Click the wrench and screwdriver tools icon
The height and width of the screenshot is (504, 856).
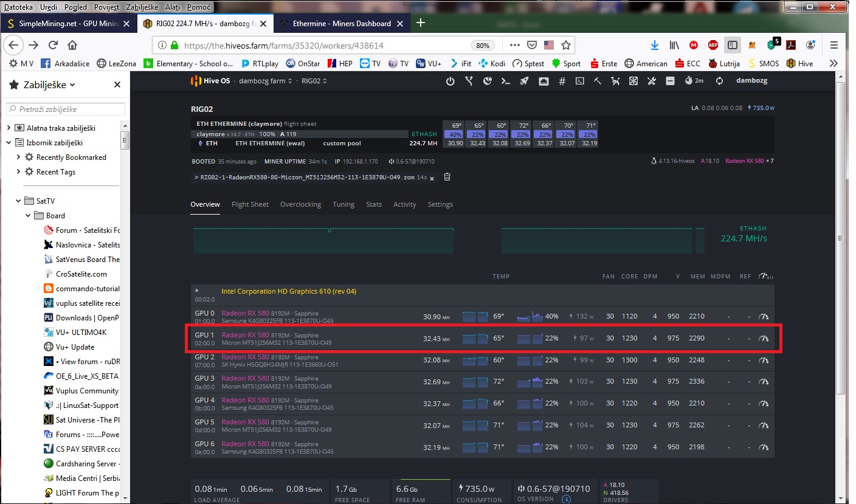click(652, 81)
